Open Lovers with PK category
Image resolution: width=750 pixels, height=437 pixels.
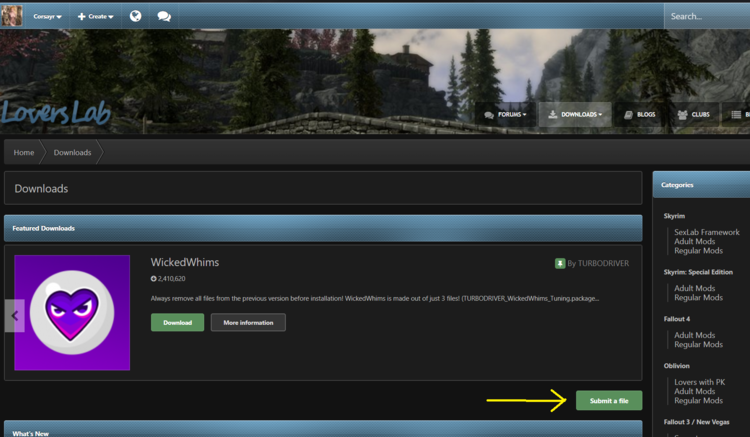pyautogui.click(x=700, y=382)
